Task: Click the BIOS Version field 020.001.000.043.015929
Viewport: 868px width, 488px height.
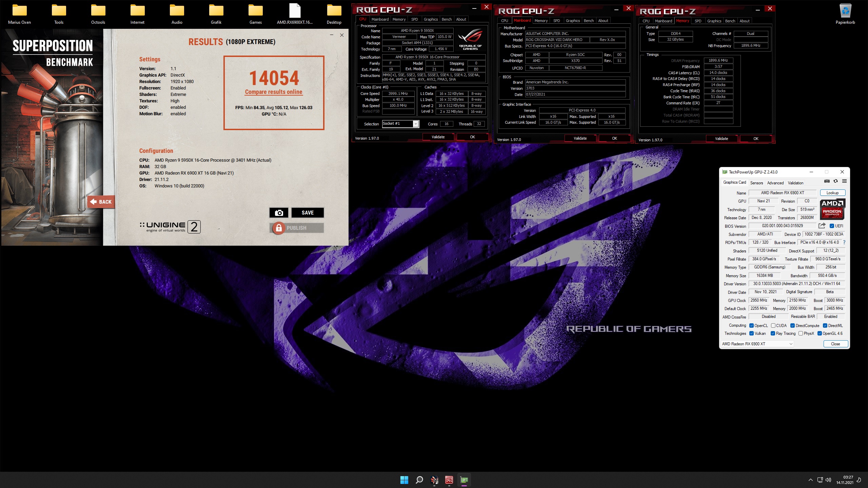Action: [783, 226]
